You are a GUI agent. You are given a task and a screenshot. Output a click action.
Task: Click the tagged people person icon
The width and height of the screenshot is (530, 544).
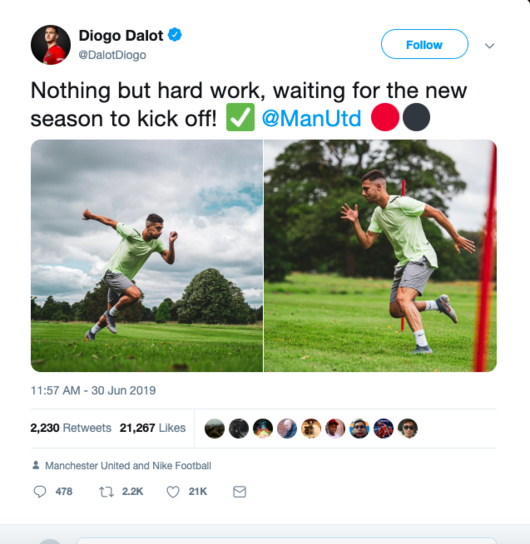pyautogui.click(x=35, y=465)
